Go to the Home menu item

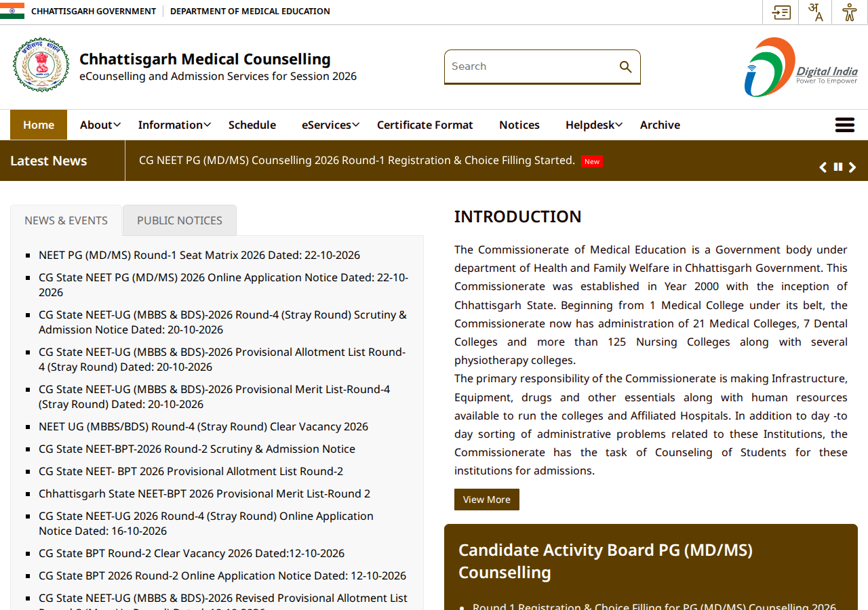[39, 125]
